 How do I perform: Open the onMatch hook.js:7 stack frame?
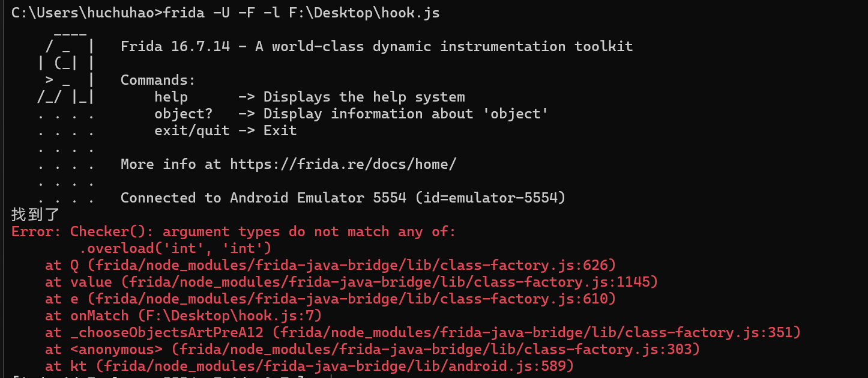pos(184,316)
